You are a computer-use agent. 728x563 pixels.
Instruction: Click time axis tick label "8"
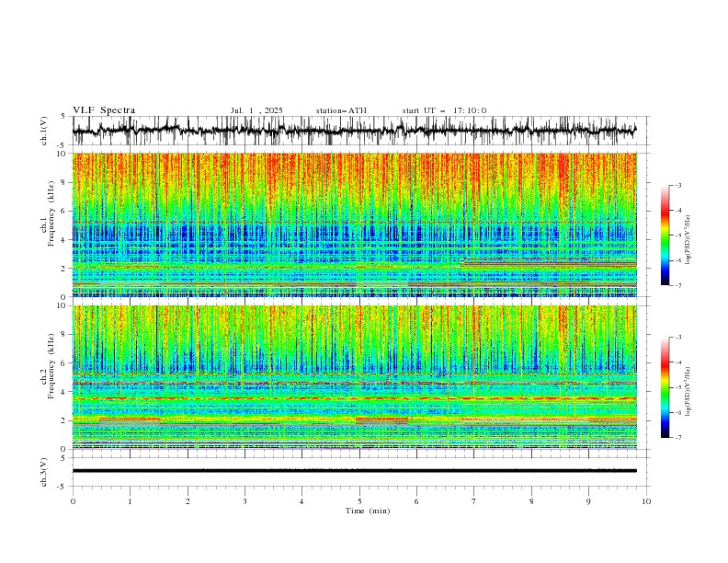coord(531,501)
